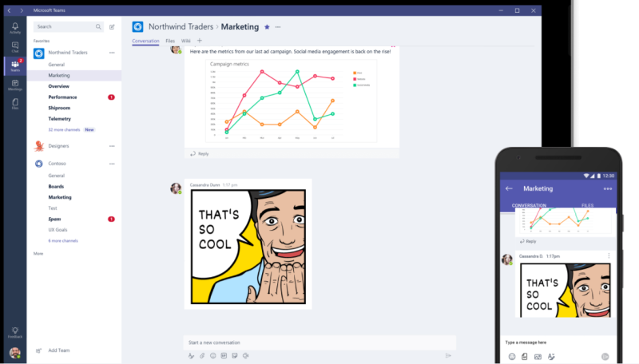The width and height of the screenshot is (639, 364).
Task: Switch to the Conversation tab
Action: click(145, 41)
